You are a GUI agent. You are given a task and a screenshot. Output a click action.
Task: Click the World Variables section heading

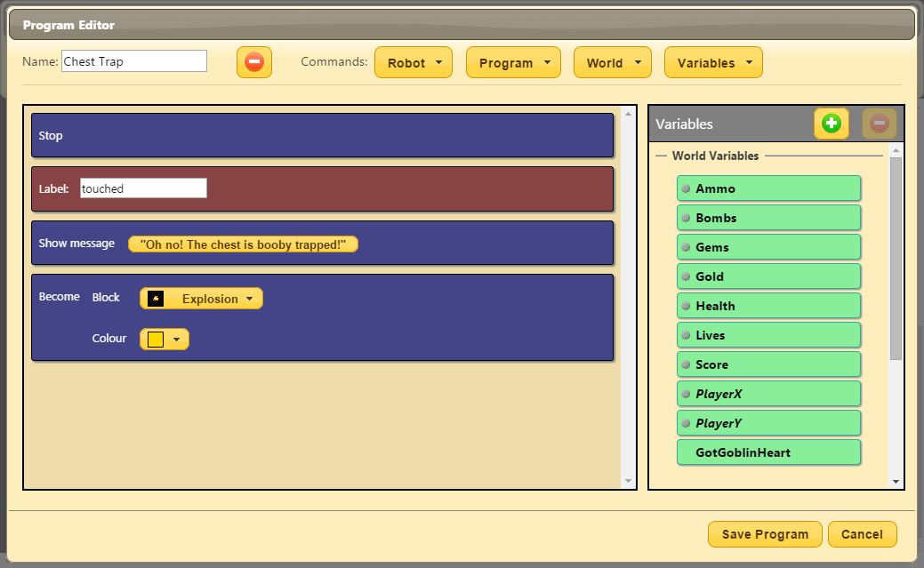[x=715, y=156]
